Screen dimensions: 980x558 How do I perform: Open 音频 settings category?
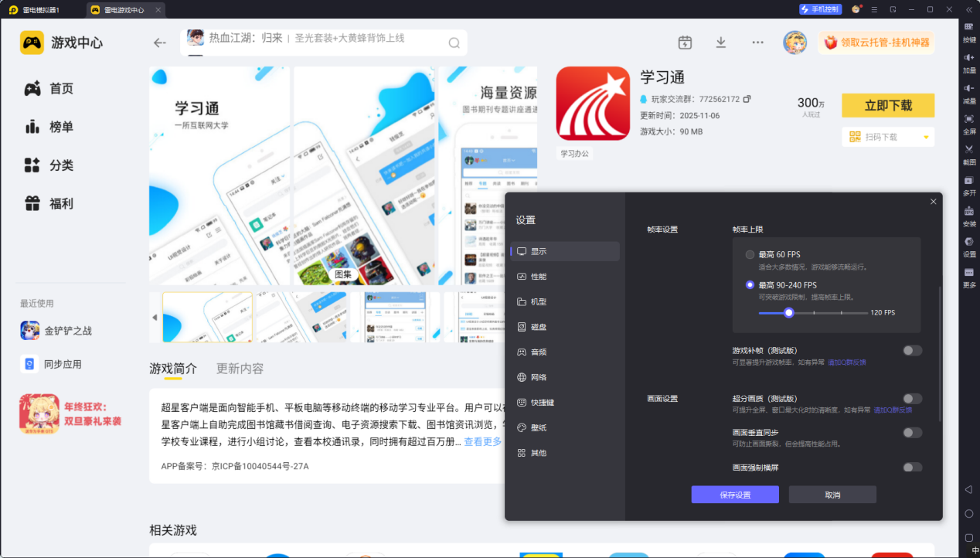(565, 352)
